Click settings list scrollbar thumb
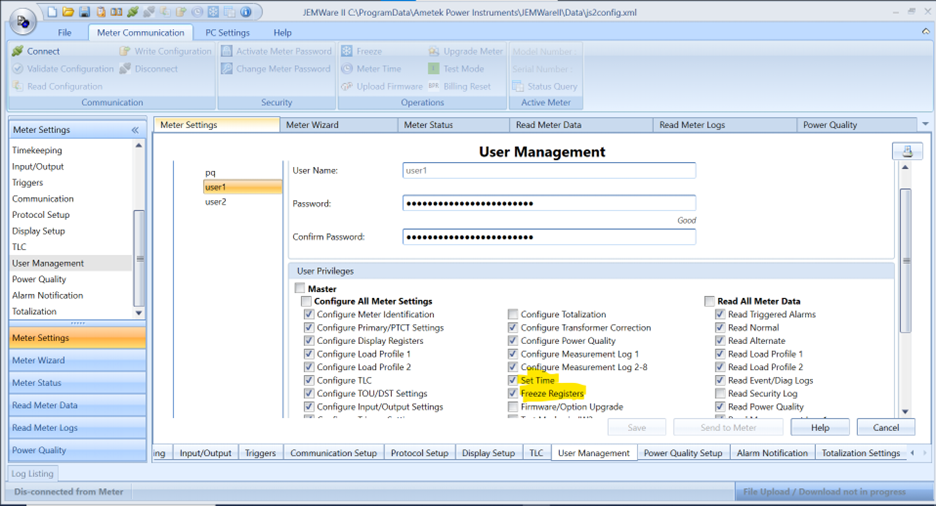 (x=138, y=258)
